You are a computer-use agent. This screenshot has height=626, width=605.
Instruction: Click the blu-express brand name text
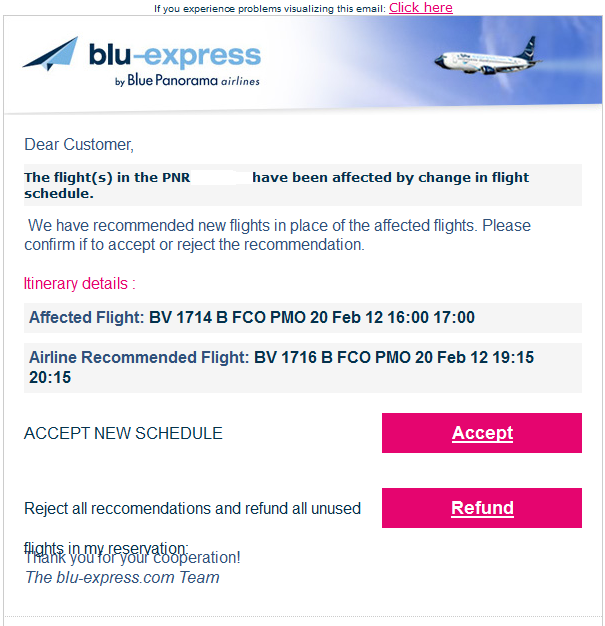click(x=175, y=55)
